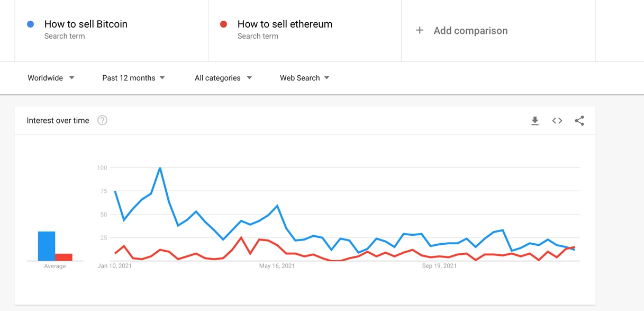Share the Interest over time chart
The image size is (644, 311).
click(x=579, y=120)
